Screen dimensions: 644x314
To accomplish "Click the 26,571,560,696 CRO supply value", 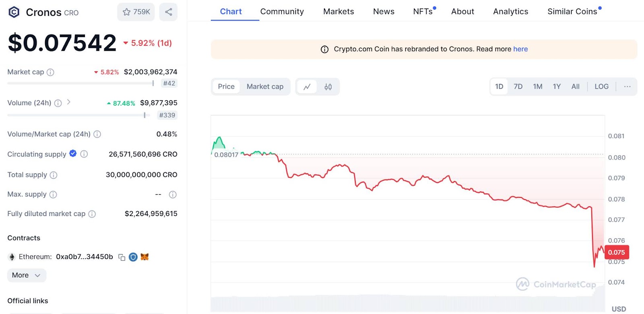I will coord(143,154).
